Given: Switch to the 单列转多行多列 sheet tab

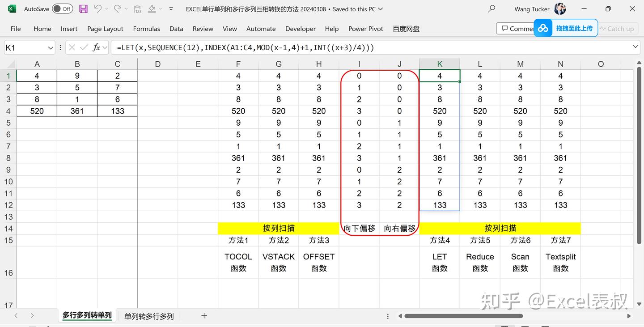Looking at the screenshot, I should point(149,316).
